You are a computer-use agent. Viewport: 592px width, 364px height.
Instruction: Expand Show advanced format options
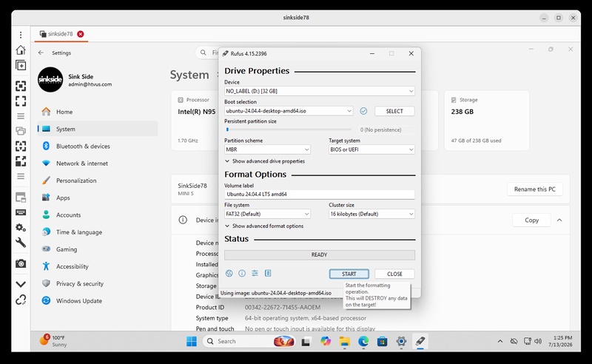[264, 226]
